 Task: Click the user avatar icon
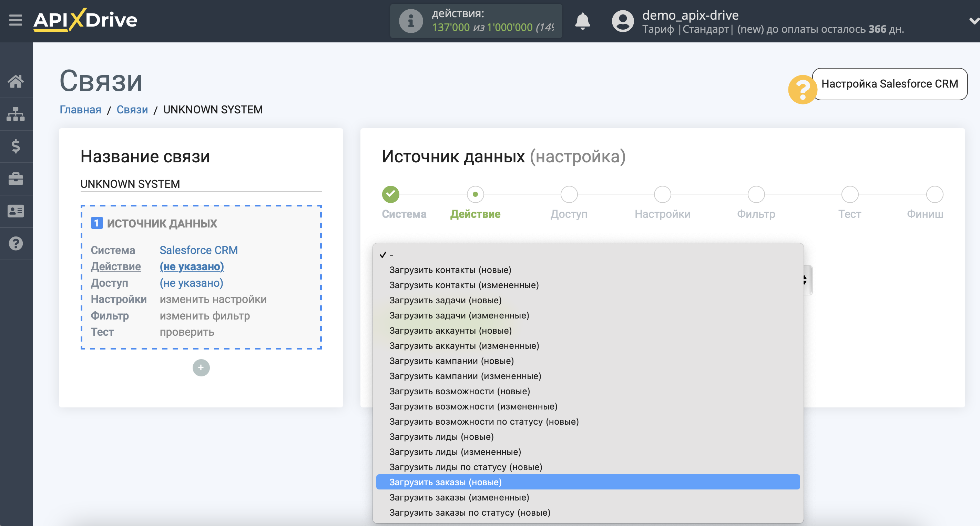[x=622, y=21]
